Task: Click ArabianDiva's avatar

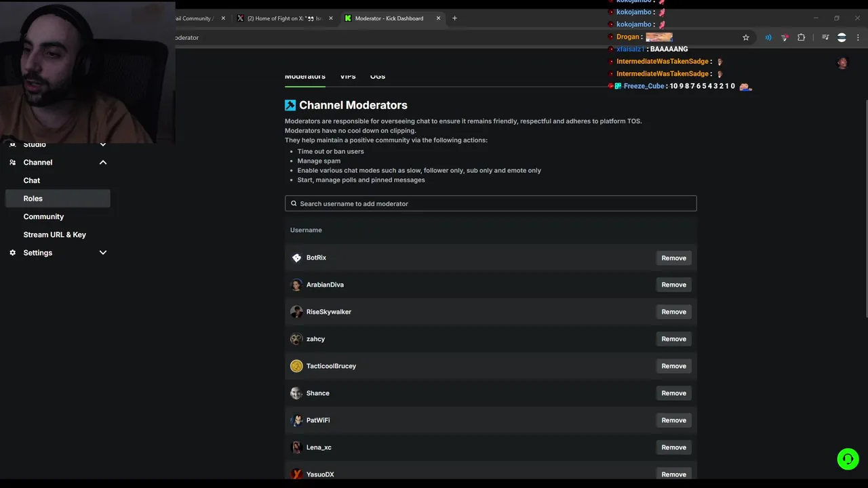Action: coord(296,285)
